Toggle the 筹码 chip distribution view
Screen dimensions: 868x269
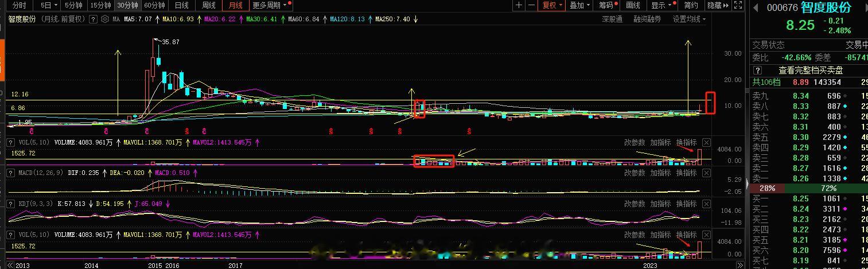[x=608, y=5]
